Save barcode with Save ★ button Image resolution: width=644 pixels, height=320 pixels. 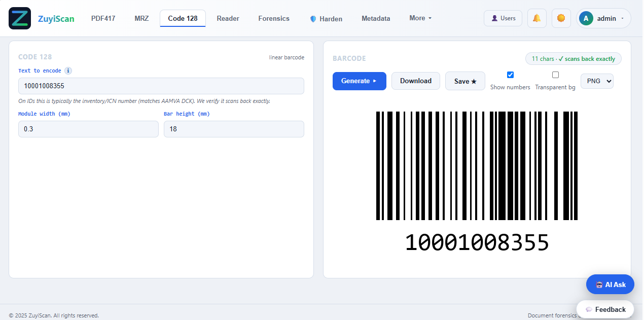[465, 81]
